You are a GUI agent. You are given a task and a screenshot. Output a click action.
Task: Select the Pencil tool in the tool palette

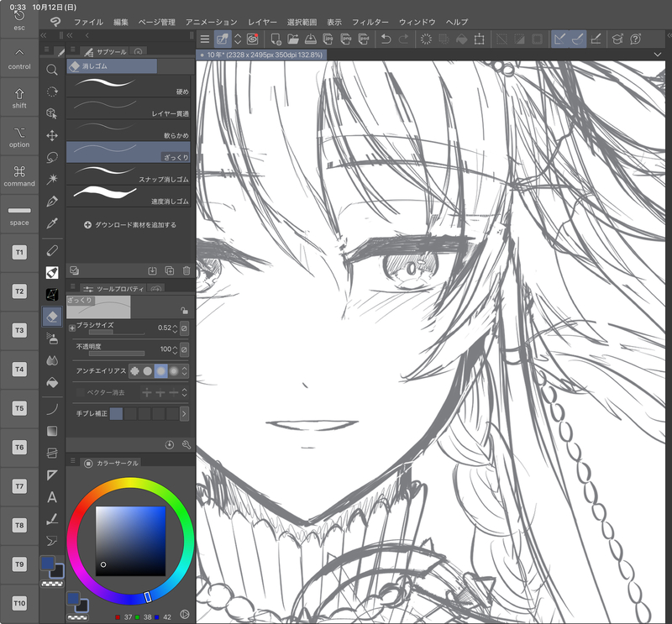tap(52, 250)
